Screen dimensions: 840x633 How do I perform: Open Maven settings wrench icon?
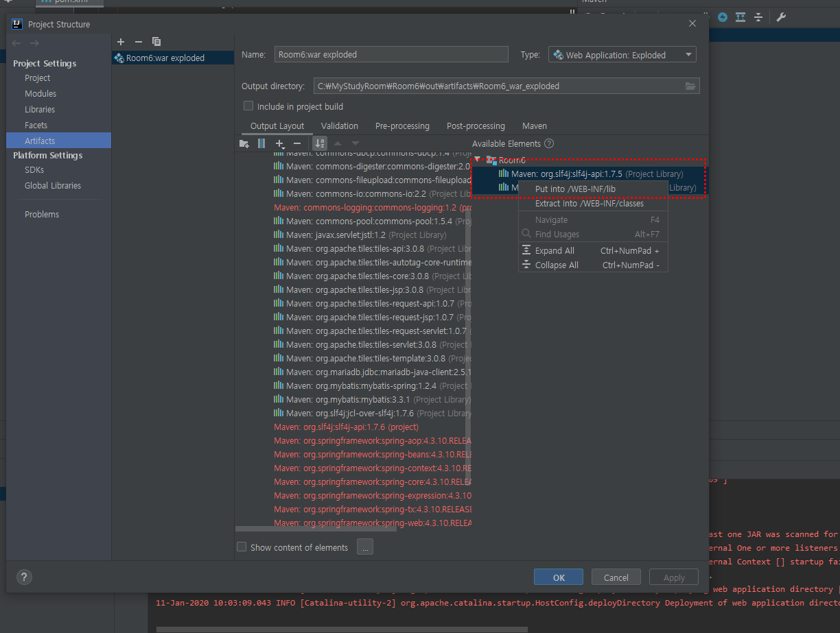click(781, 17)
